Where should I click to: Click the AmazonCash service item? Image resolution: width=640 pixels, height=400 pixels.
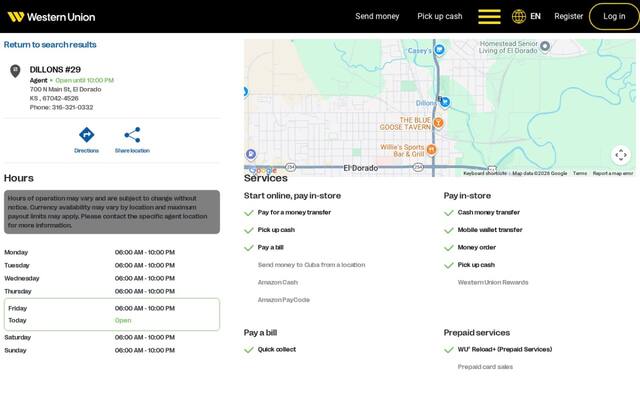click(x=278, y=282)
